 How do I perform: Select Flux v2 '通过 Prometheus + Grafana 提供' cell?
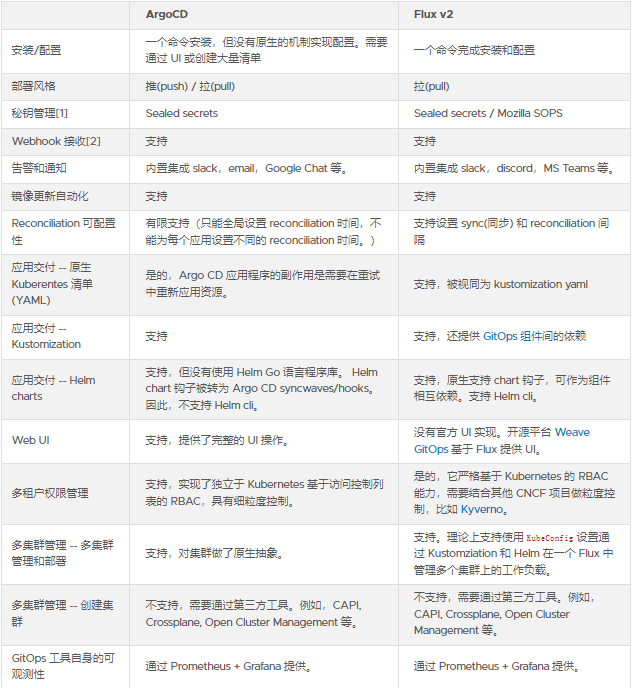[x=496, y=666]
